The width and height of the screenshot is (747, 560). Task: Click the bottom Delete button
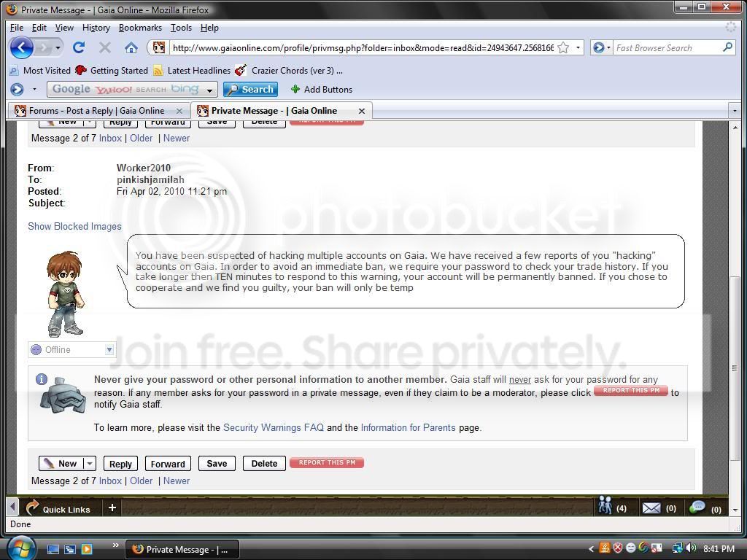[264, 463]
